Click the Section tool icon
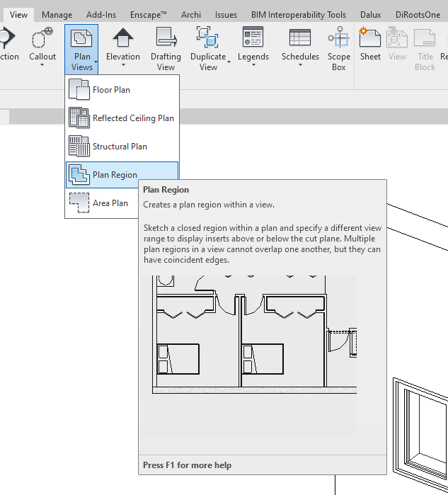Viewport: 448px width, 495px height. pos(7,38)
